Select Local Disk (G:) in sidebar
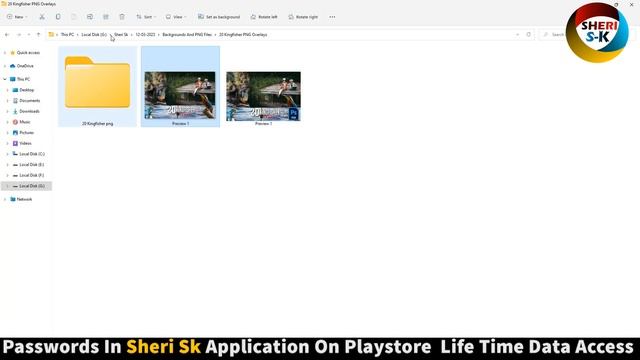This screenshot has height=360, width=640. (x=27, y=186)
